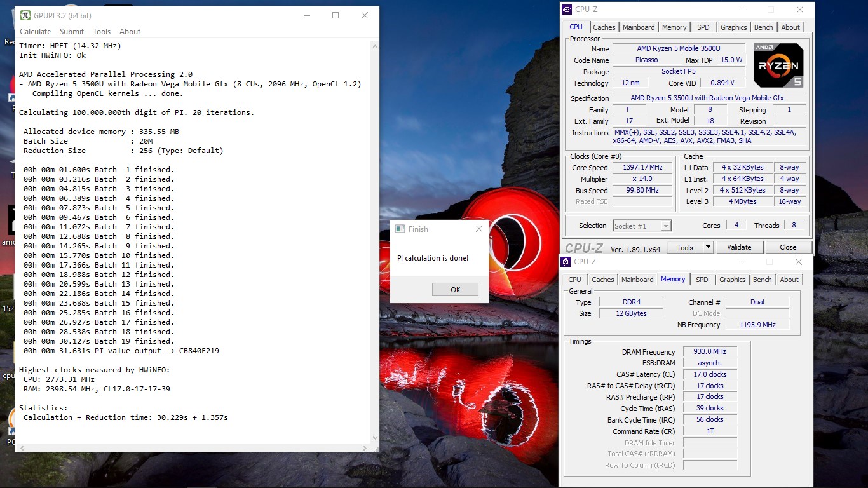Click the CAS# Latency value 17.0 clocks
The height and width of the screenshot is (488, 868).
(710, 375)
